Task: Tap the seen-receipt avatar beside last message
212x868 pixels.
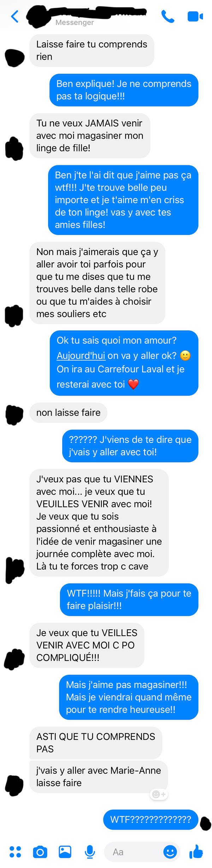Action: (x=205, y=824)
